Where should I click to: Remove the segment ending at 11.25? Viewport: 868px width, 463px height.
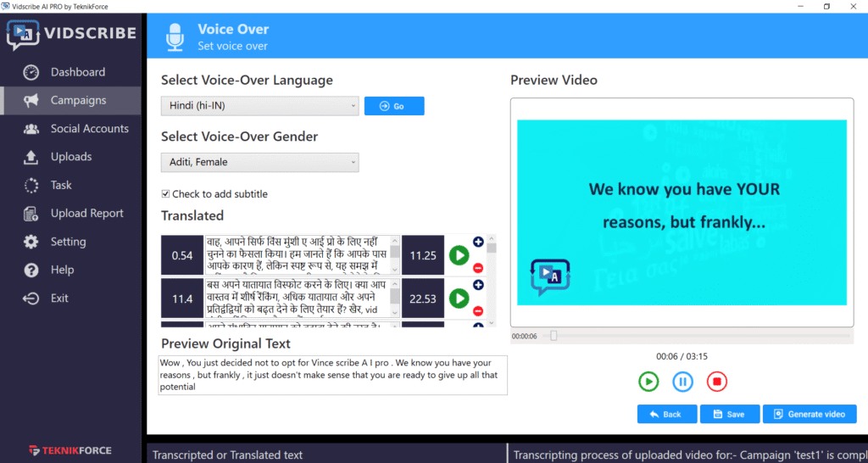[478, 269]
